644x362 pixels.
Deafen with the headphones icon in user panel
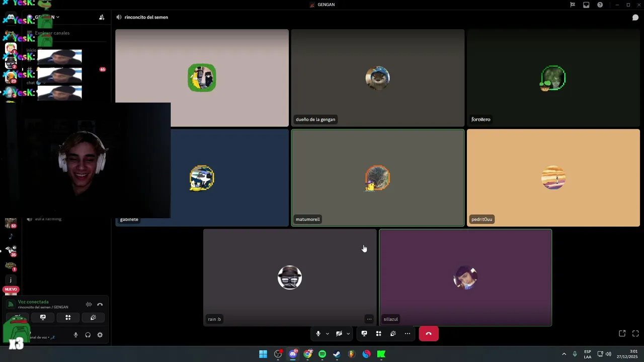click(x=88, y=335)
